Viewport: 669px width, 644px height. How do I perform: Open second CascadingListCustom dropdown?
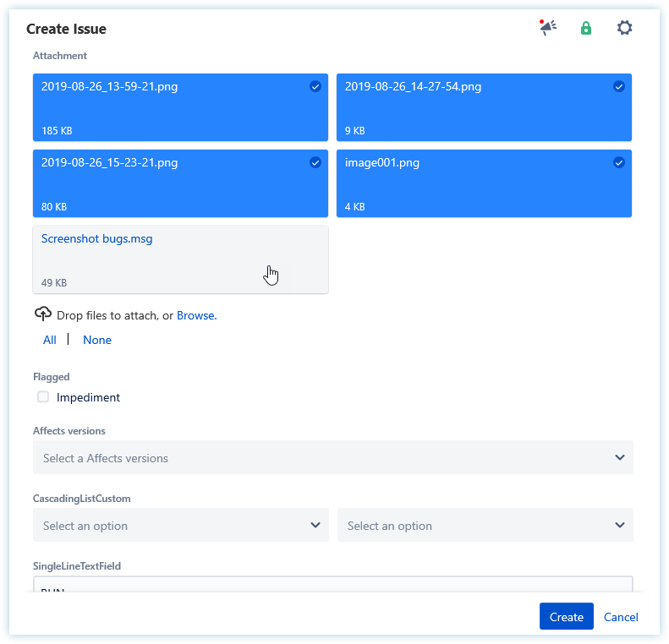(485, 525)
